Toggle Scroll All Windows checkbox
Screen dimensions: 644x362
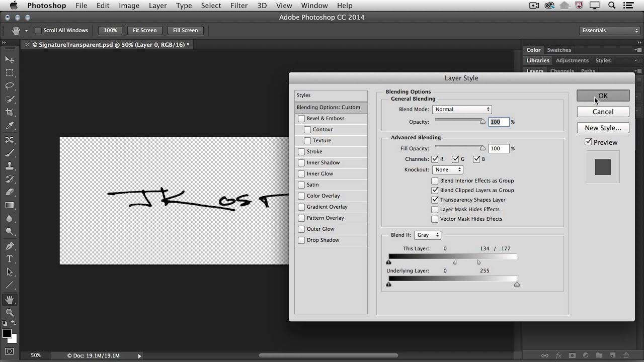pos(38,31)
